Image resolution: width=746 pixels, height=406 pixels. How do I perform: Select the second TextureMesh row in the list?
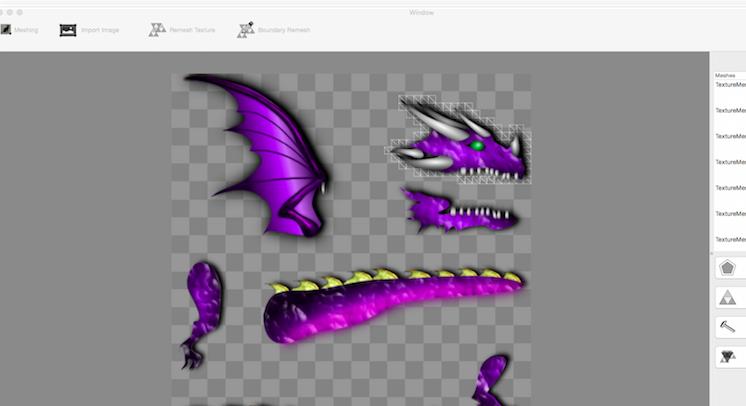pos(731,111)
